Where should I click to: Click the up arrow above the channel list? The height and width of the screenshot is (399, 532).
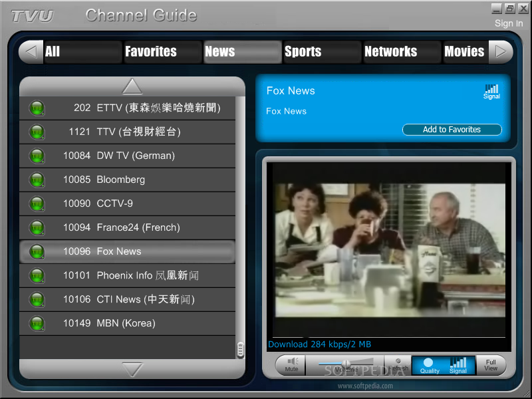click(x=132, y=86)
